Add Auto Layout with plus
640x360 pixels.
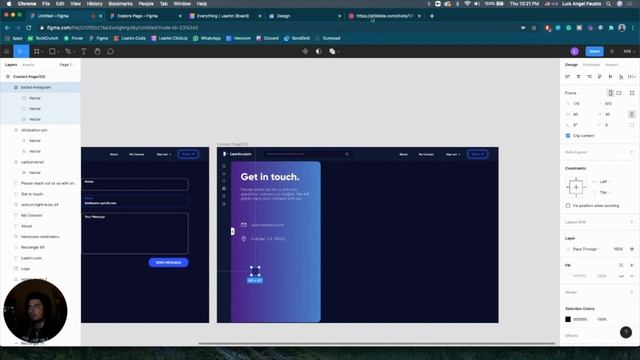tap(632, 152)
